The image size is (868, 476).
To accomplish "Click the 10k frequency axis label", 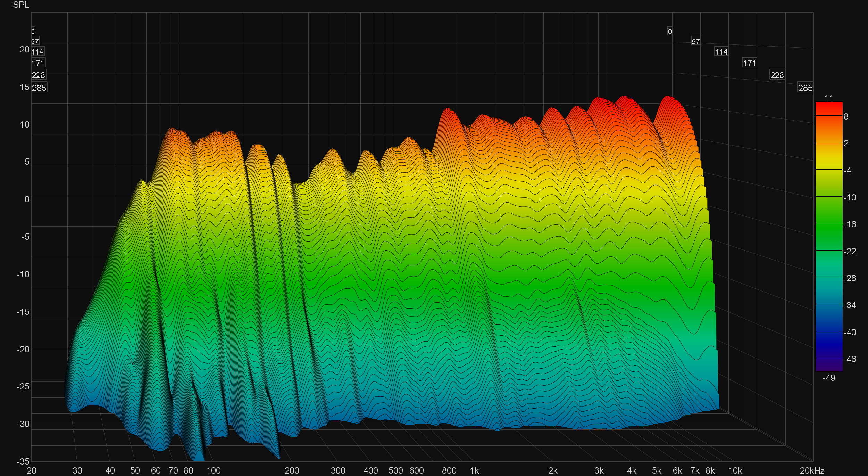I will (735, 470).
